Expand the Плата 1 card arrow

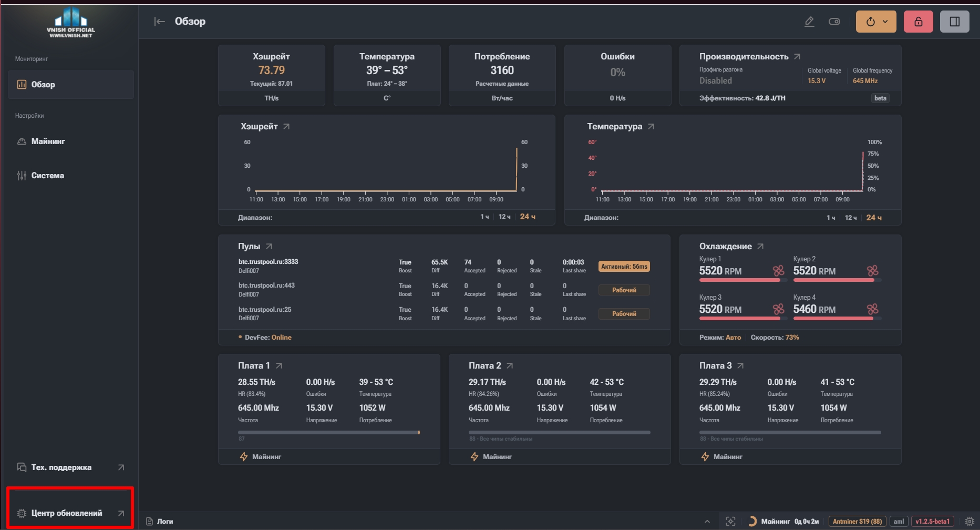pos(279,365)
